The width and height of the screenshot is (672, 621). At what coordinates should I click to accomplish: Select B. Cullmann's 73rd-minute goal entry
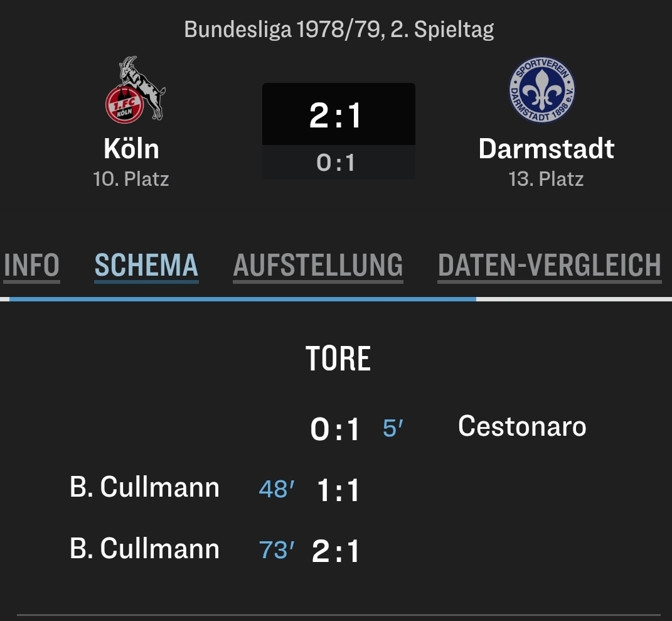(144, 549)
